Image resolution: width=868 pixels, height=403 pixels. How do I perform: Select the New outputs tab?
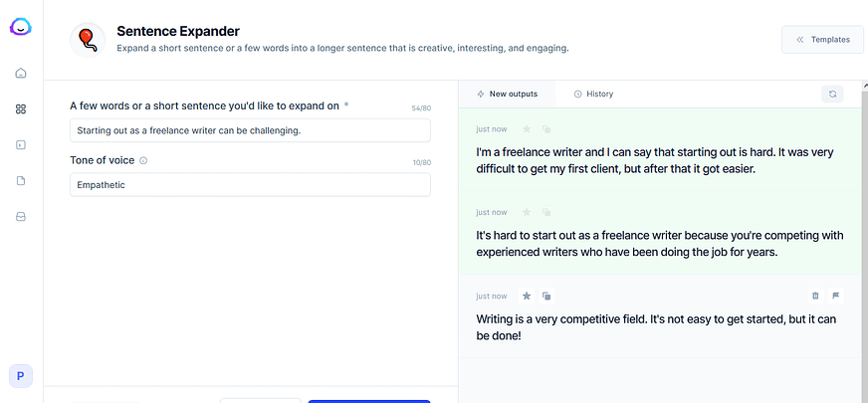(x=507, y=94)
